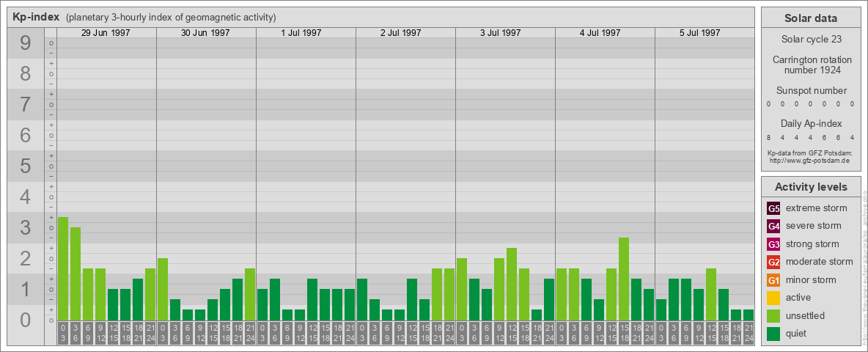Click the G5 extreme storm badge
The height and width of the screenshot is (352, 868).
[x=773, y=208]
